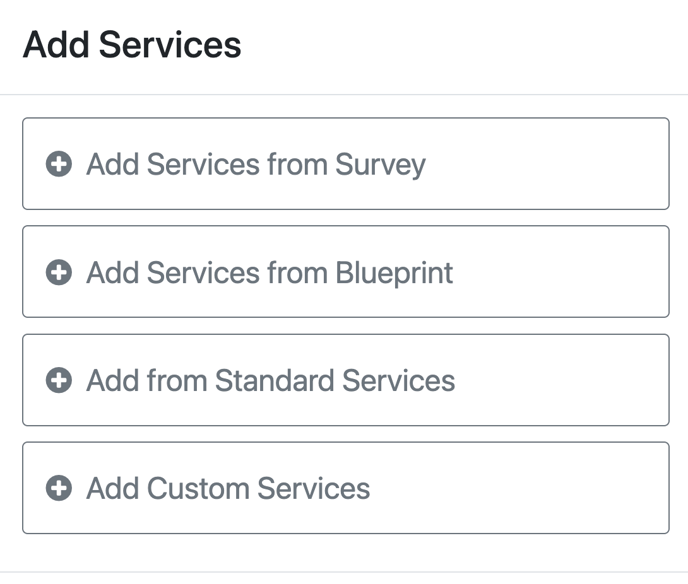Expand the Add from Standard Services box
The image size is (688, 584).
click(x=346, y=380)
